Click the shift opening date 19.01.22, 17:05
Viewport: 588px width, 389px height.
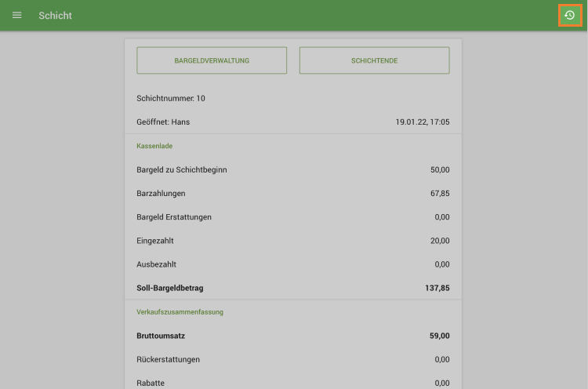coord(423,122)
